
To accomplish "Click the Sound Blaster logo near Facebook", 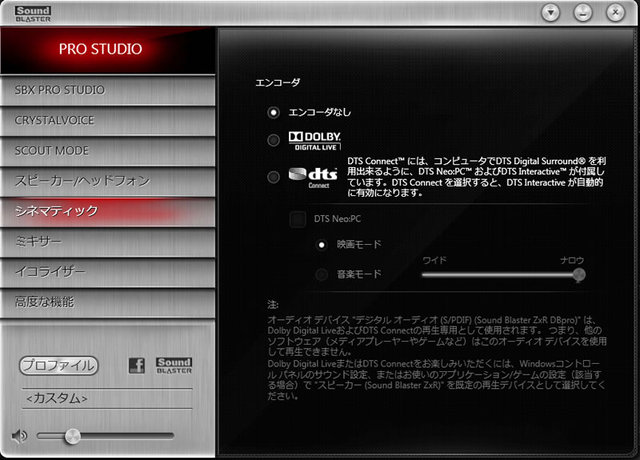I will [x=174, y=365].
